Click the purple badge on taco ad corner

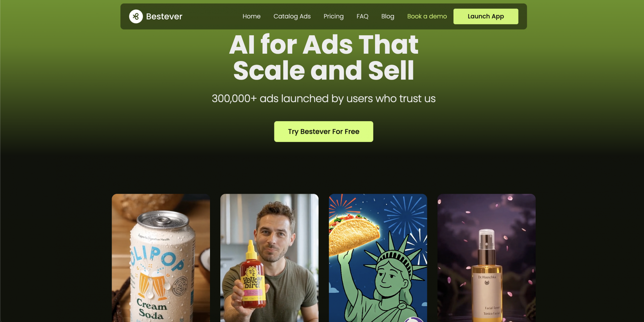[x=415, y=319]
